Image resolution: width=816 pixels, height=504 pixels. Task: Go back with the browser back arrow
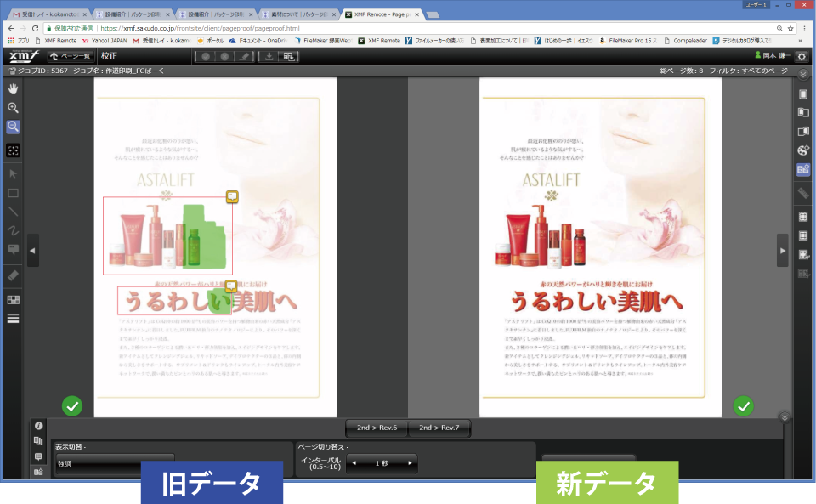pos(11,29)
